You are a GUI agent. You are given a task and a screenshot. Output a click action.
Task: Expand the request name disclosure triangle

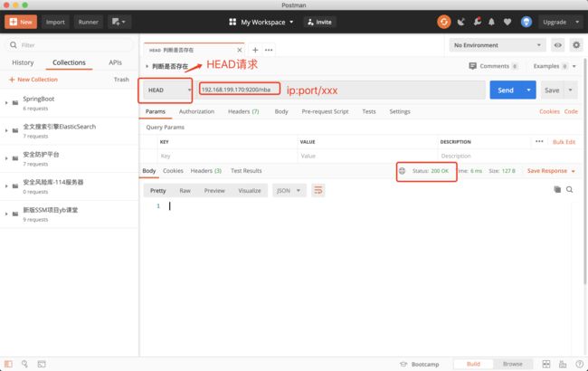coord(147,66)
